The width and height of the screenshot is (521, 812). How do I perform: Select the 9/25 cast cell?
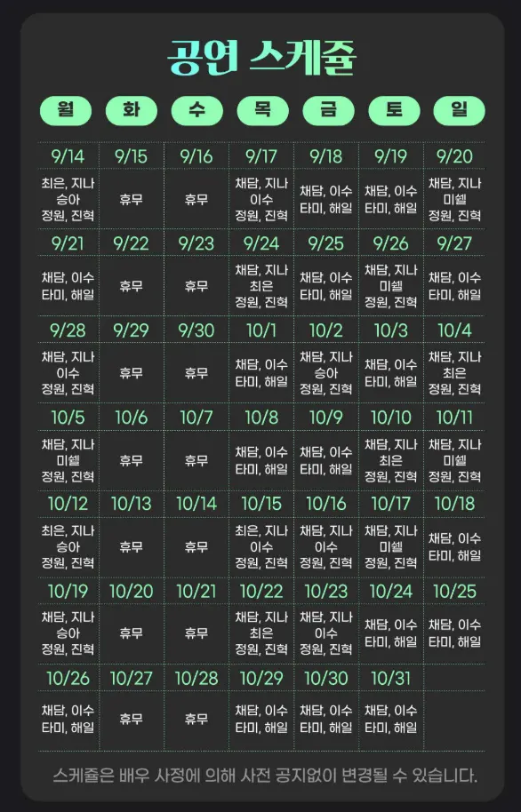326,286
